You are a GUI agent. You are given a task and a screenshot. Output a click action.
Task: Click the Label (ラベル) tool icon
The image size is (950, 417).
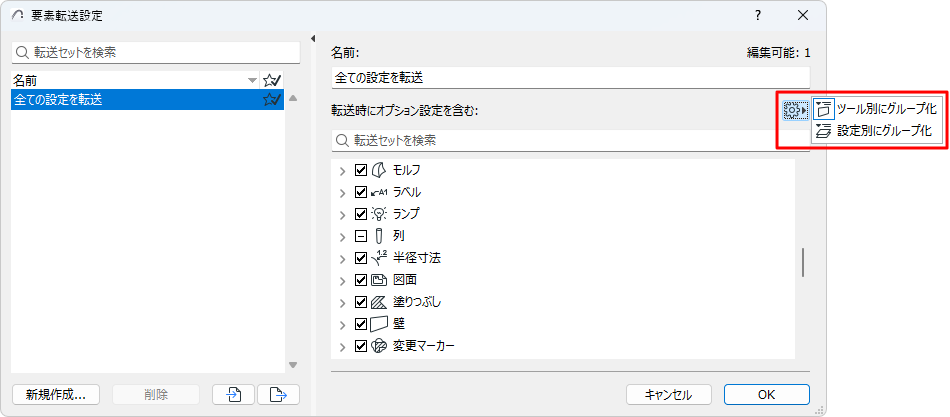pyautogui.click(x=378, y=192)
